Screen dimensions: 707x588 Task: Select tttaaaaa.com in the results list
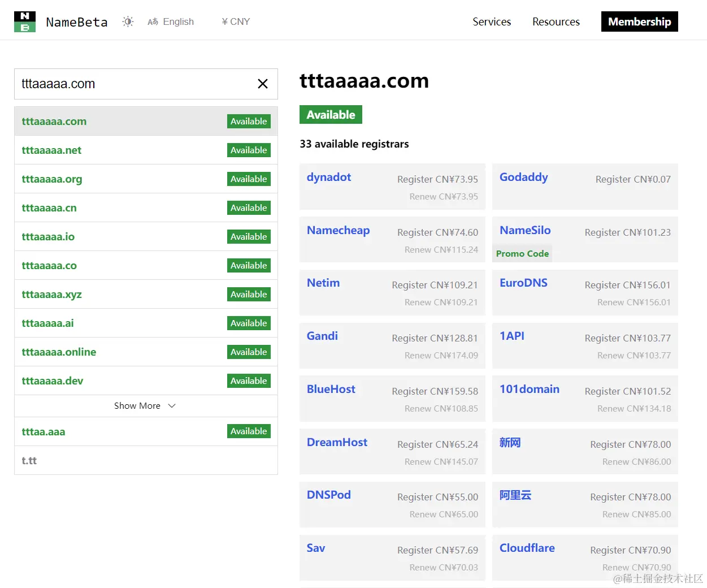(146, 121)
